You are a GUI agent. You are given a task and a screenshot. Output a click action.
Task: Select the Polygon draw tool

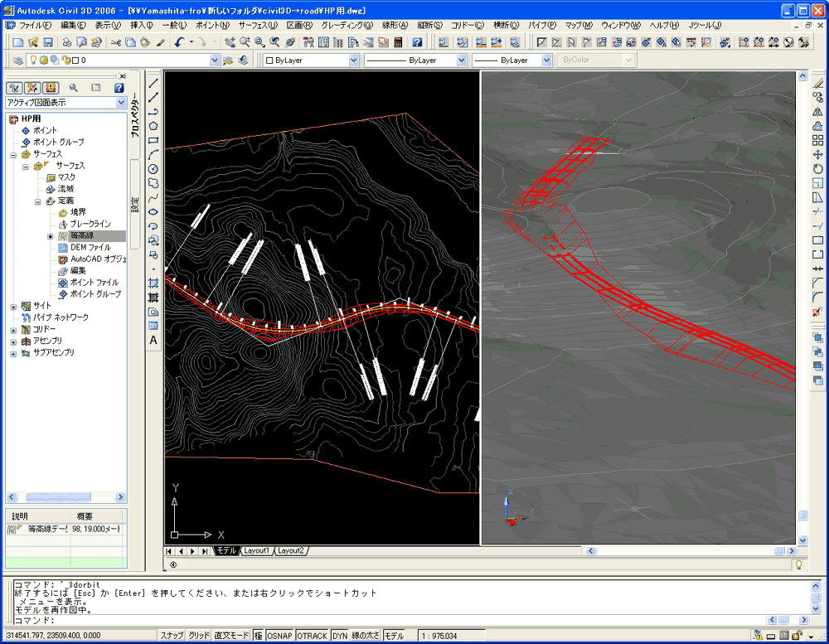click(153, 126)
